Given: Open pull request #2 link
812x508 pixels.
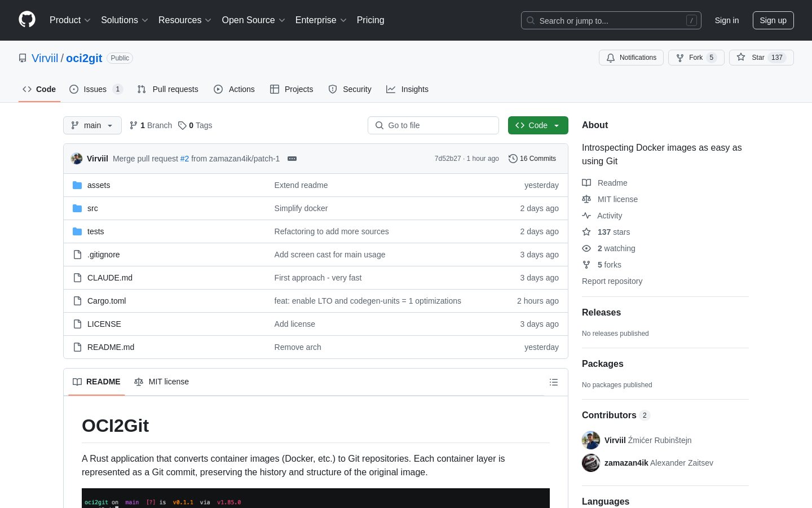Looking at the screenshot, I should coord(184,159).
